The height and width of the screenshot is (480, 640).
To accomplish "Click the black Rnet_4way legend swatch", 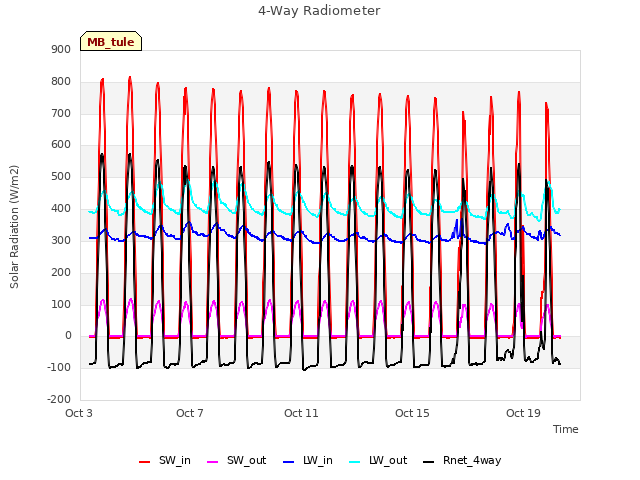I will 429,462.
